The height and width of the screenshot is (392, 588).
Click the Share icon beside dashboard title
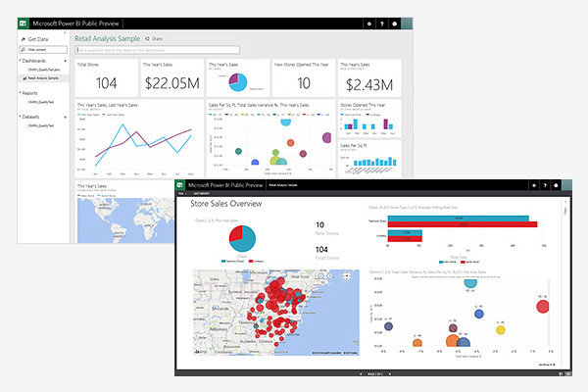tap(147, 38)
